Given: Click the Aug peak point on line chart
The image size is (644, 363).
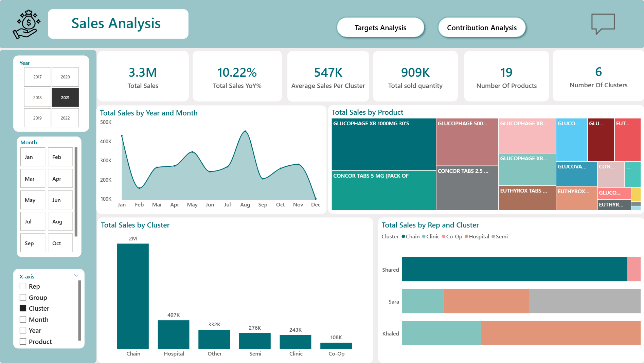Looking at the screenshot, I should point(245,131).
